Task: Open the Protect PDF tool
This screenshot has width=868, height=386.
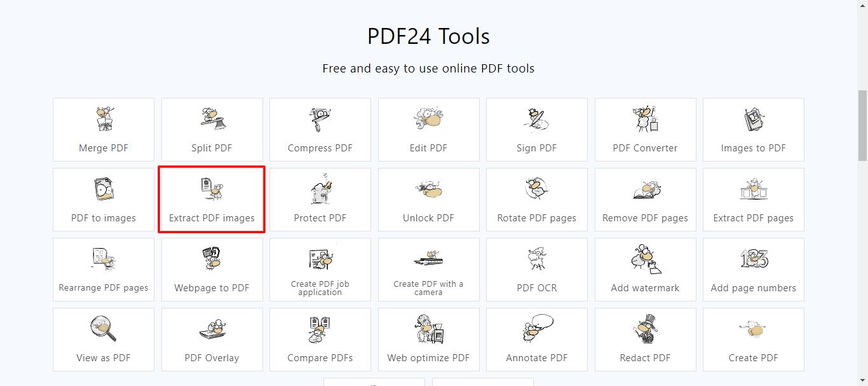Action: click(320, 200)
